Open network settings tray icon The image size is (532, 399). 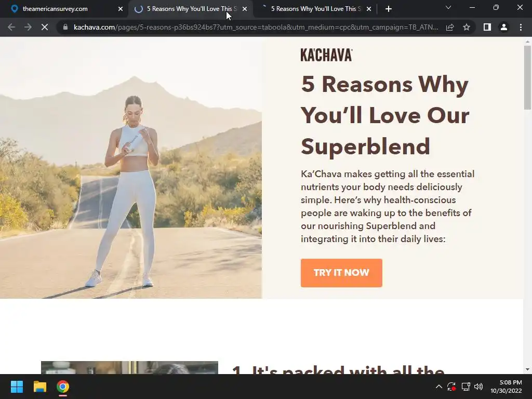(465, 387)
